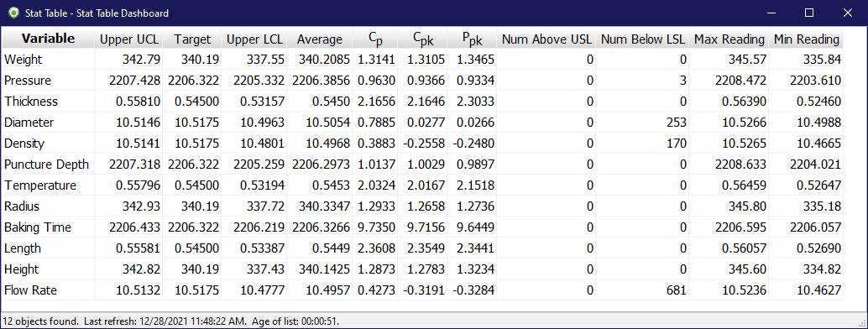Click the Flow Rate variable row
868x329 pixels.
pos(422,290)
